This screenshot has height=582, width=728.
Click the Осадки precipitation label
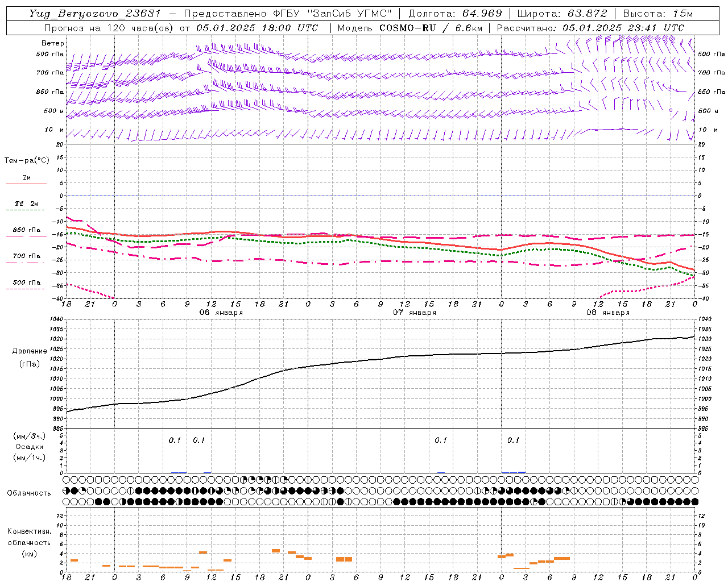pyautogui.click(x=30, y=447)
